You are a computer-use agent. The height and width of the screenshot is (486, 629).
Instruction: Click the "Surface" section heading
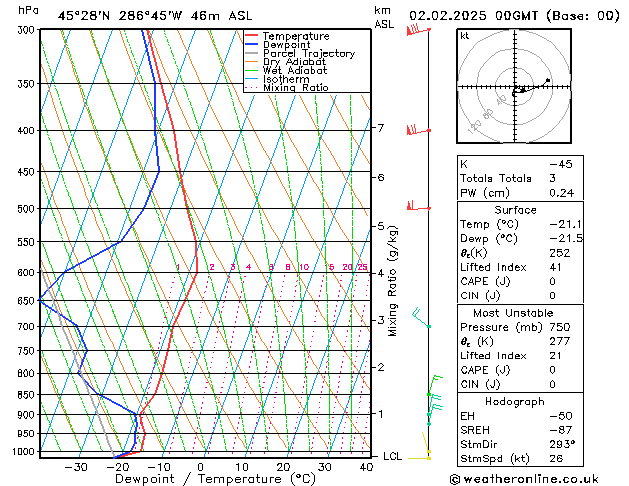click(x=515, y=210)
